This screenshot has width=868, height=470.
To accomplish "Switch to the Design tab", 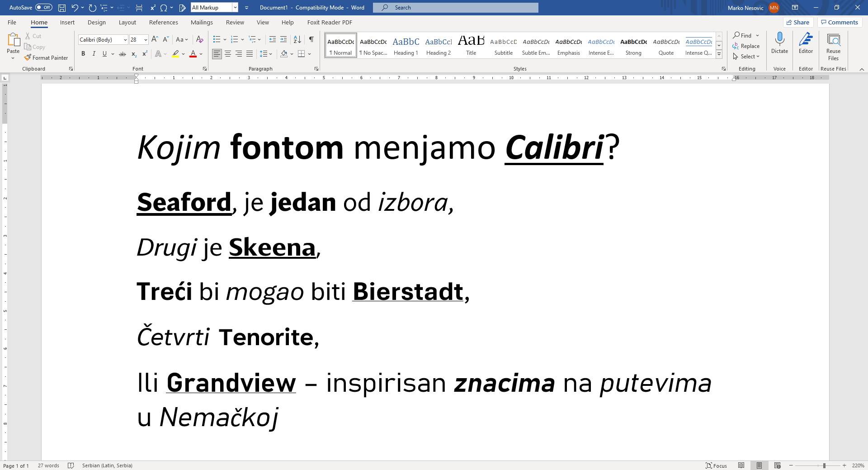I will pos(97,22).
